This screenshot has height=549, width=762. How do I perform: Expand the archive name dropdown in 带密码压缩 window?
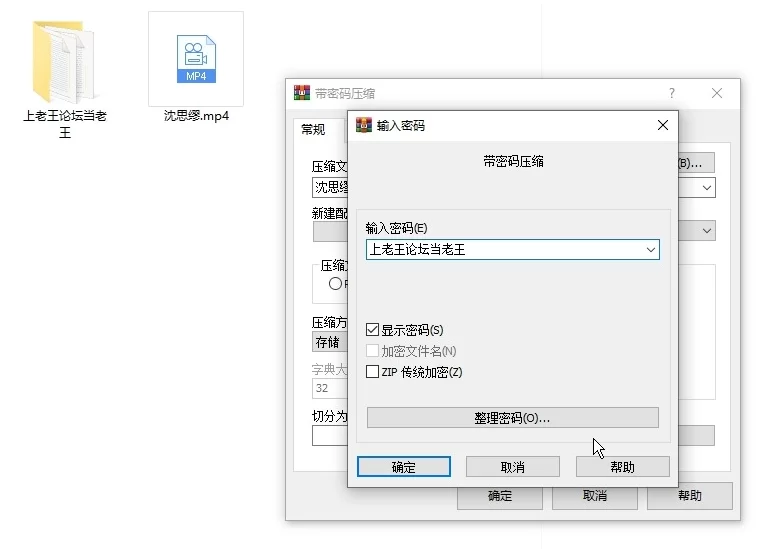tap(707, 188)
